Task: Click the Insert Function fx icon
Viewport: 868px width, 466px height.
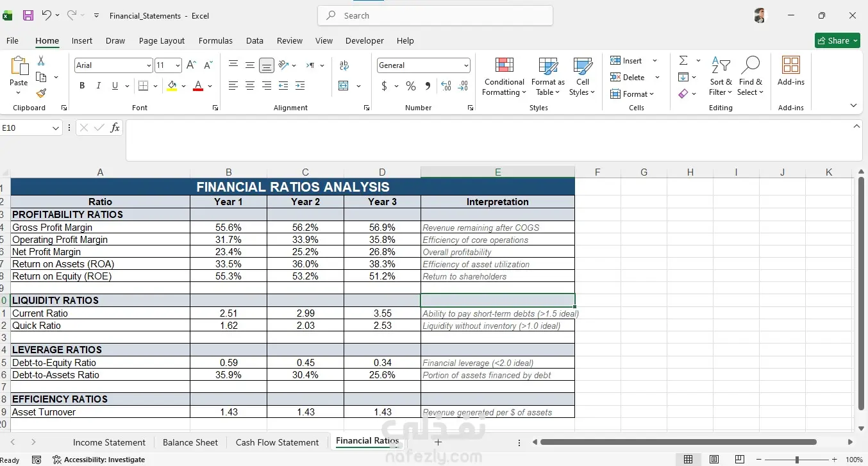Action: [115, 128]
